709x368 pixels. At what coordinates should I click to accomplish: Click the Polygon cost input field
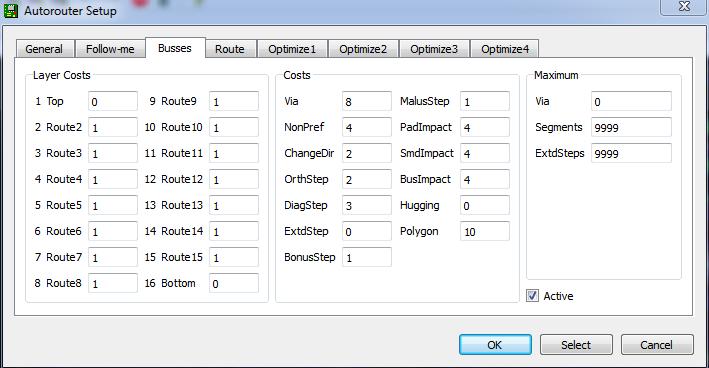click(x=485, y=231)
